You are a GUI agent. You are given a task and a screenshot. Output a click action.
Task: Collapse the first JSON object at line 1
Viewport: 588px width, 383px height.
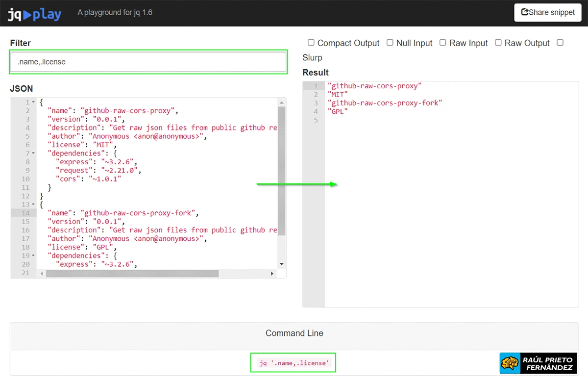click(33, 102)
